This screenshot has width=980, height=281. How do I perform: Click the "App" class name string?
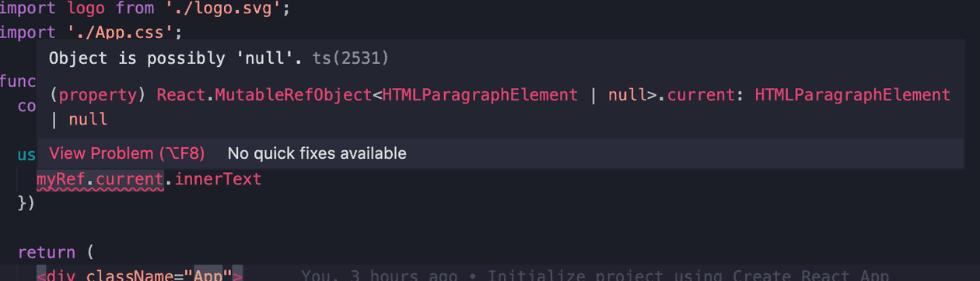pos(208,274)
